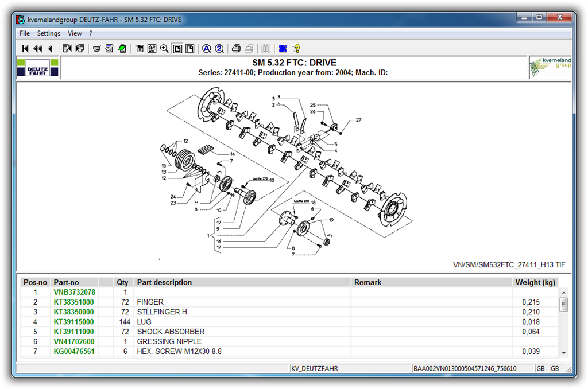
Task: Select the FINGER description cell
Action: click(x=242, y=302)
